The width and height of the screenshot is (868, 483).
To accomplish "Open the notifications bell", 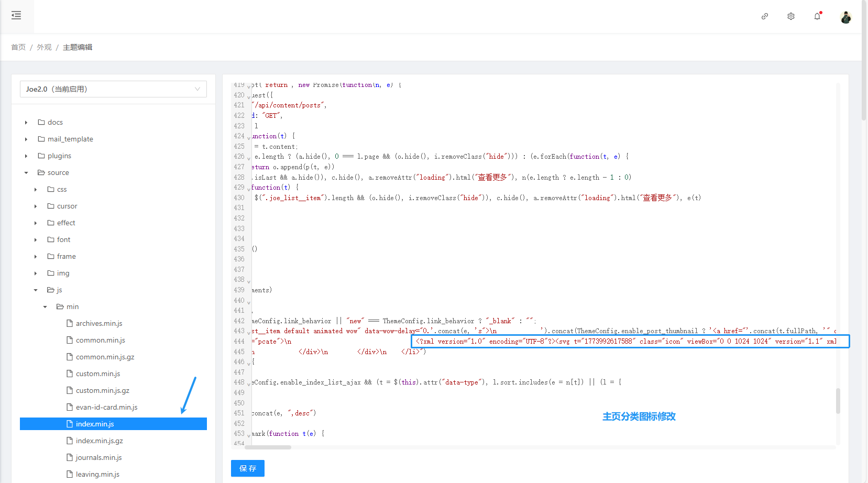I will coord(817,16).
